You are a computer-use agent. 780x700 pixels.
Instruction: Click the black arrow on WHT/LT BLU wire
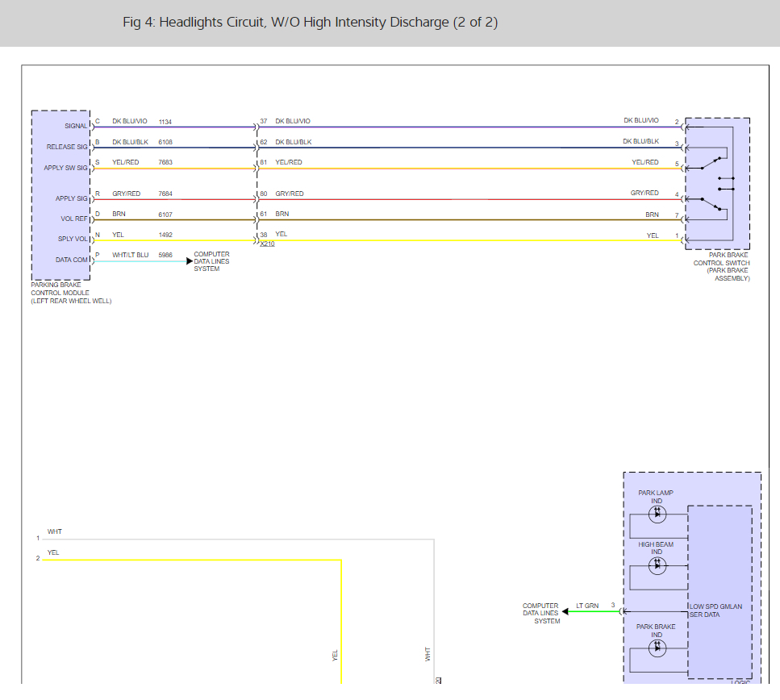tap(190, 261)
